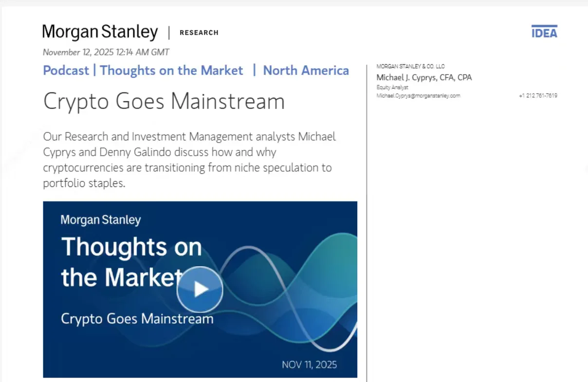This screenshot has height=382, width=588.
Task: Click the NOV 11, 2025 date on video
Action: [x=309, y=364]
